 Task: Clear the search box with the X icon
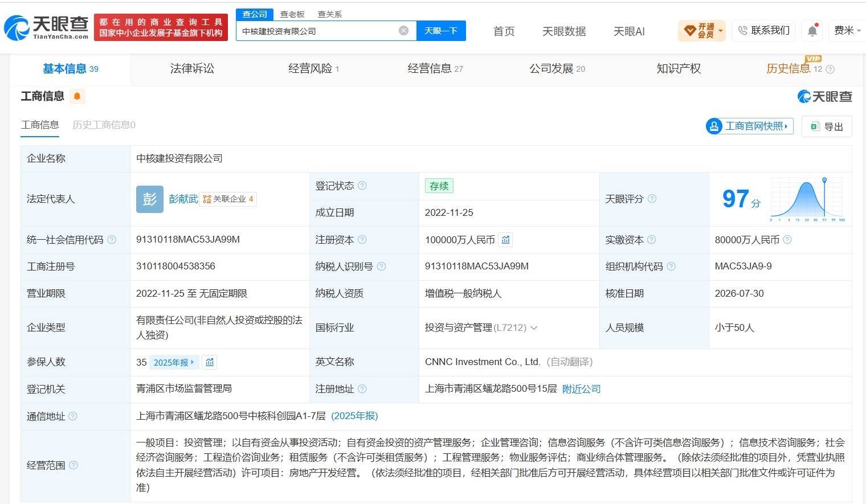point(403,31)
